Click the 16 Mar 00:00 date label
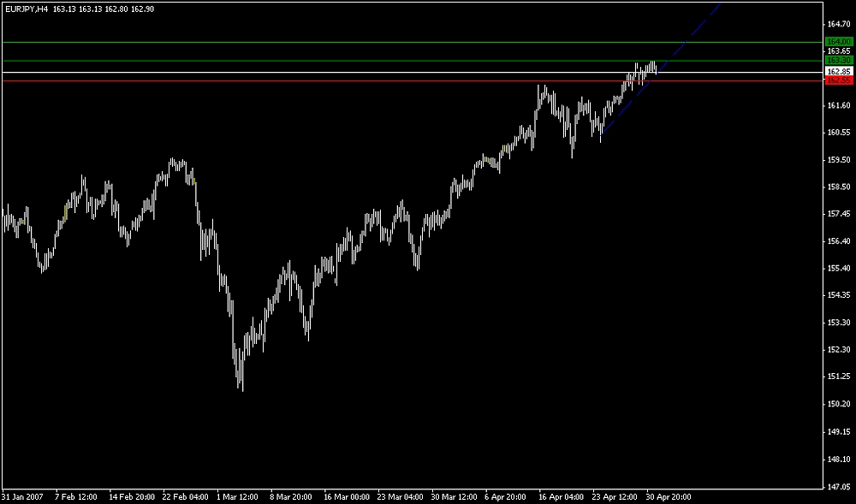The image size is (856, 504). [346, 497]
